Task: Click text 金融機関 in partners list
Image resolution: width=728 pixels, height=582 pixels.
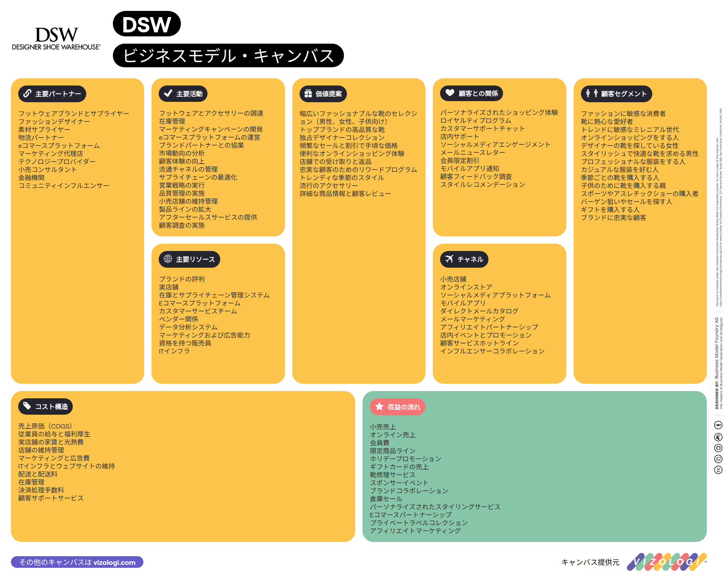Action: point(31,178)
